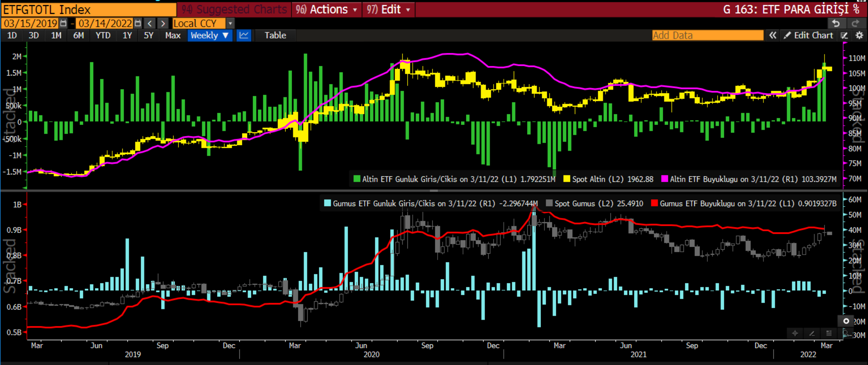Screen dimensions: 868x365
Task: Click red Gumus ETF Buyuklugu legend swatch
Action: click(x=654, y=203)
